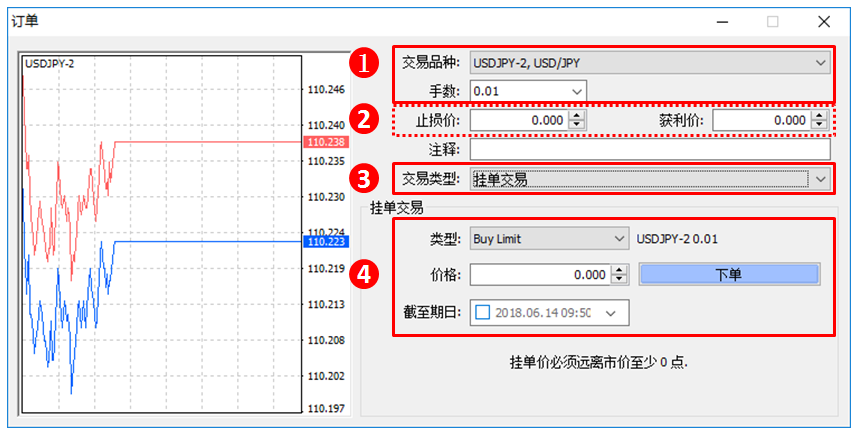The image size is (858, 437).
Task: Click the 价格 price input field
Action: tap(539, 275)
